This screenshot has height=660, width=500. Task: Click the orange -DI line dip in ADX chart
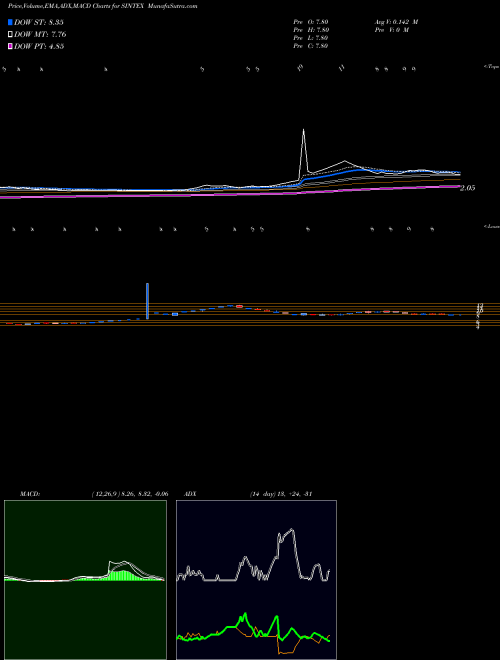(285, 652)
